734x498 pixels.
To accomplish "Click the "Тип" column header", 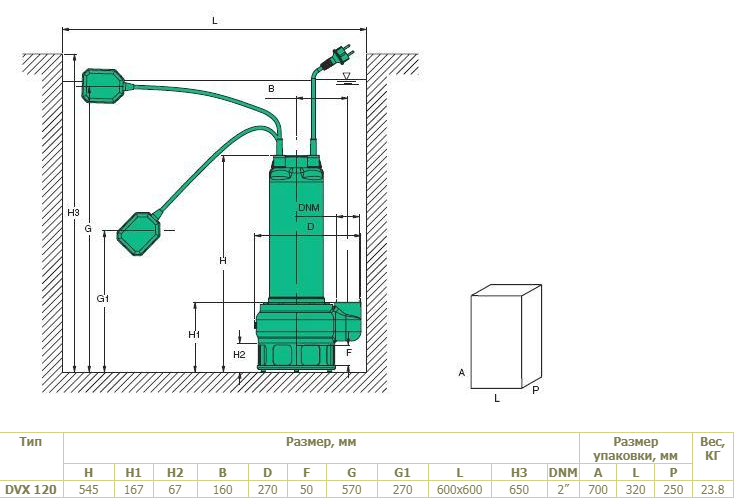I will [x=31, y=441].
